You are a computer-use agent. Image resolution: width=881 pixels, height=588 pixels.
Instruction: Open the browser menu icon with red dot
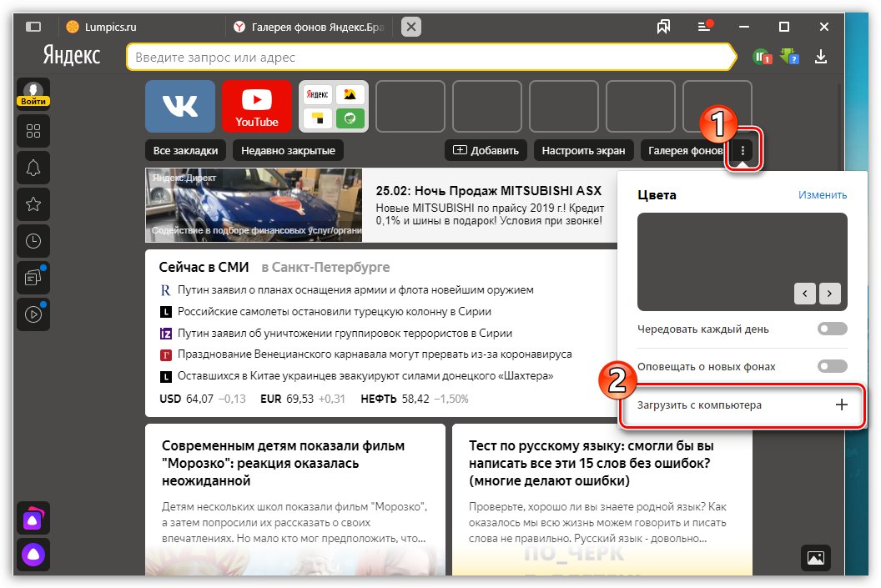(705, 26)
